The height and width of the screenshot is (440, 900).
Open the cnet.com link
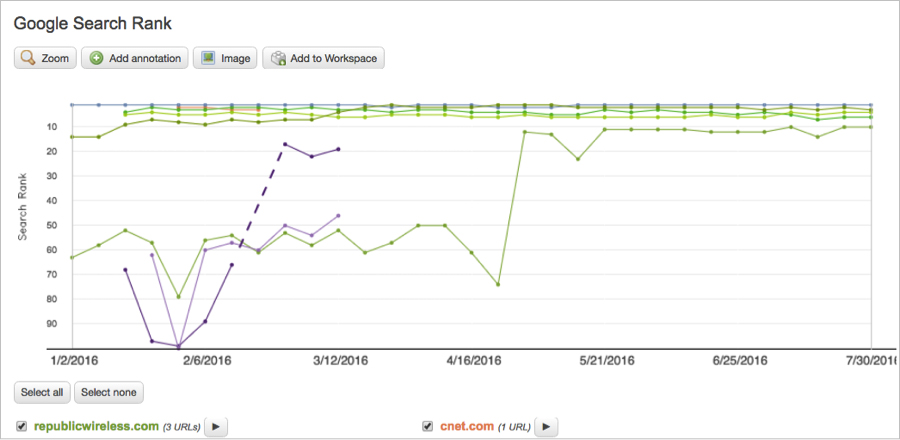(x=467, y=426)
